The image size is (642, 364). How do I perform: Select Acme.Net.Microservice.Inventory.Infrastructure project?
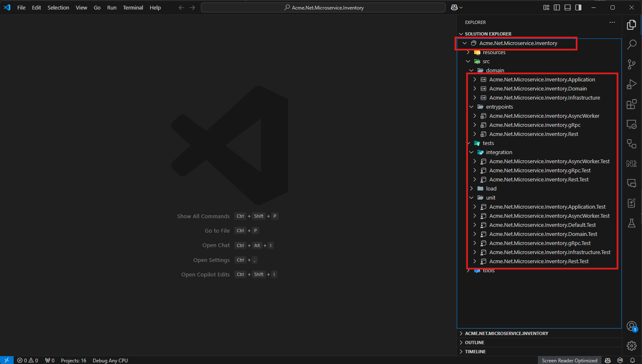coord(539,98)
